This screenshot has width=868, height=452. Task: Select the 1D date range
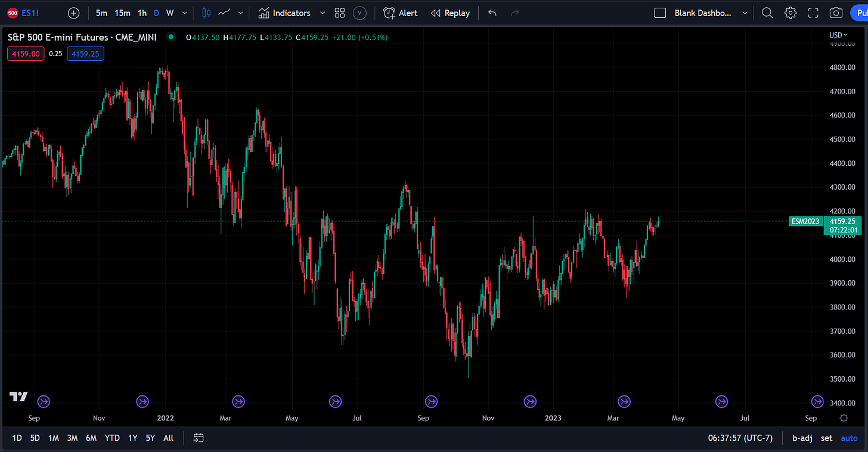pyautogui.click(x=17, y=438)
